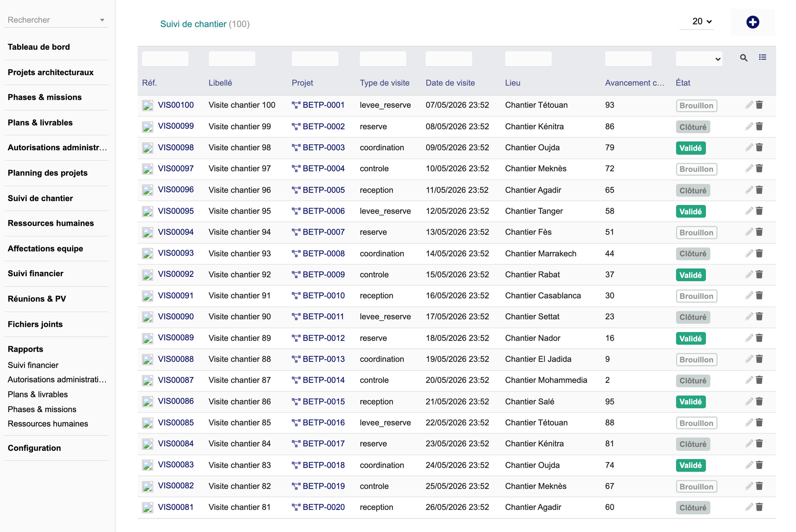Open the list columns selector icon
796x532 pixels.
[762, 57]
